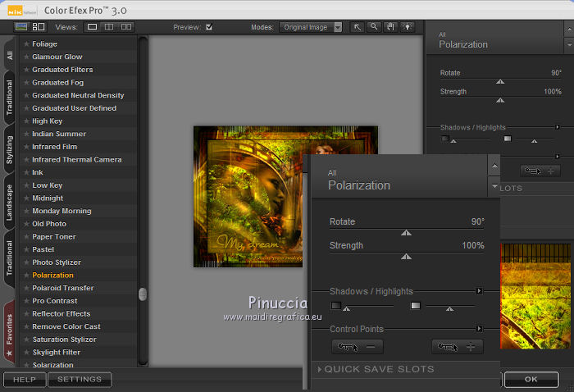Activate the zoom magnifier tool
The width and height of the screenshot is (574, 392).
[374, 27]
